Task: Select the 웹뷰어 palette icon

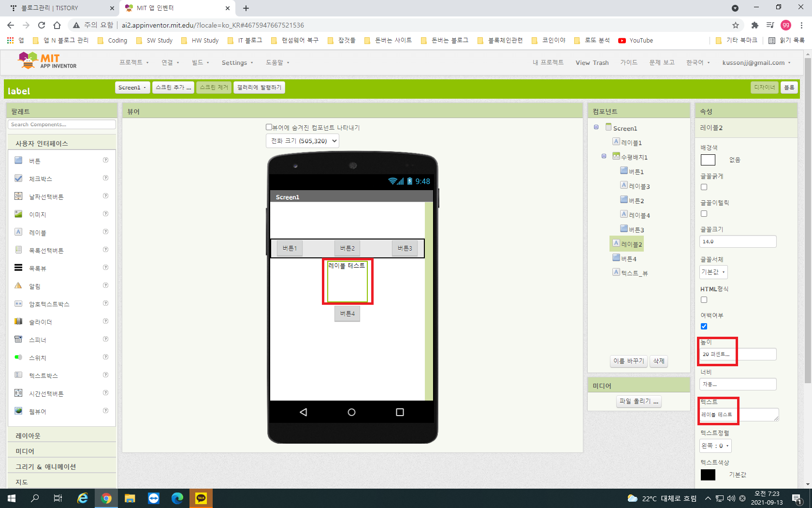Action: point(18,411)
